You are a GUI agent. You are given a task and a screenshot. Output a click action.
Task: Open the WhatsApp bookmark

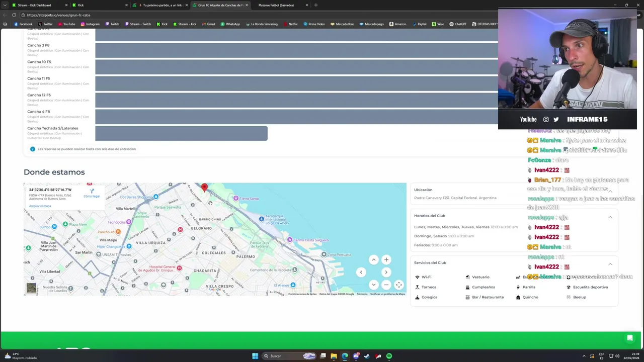point(230,24)
